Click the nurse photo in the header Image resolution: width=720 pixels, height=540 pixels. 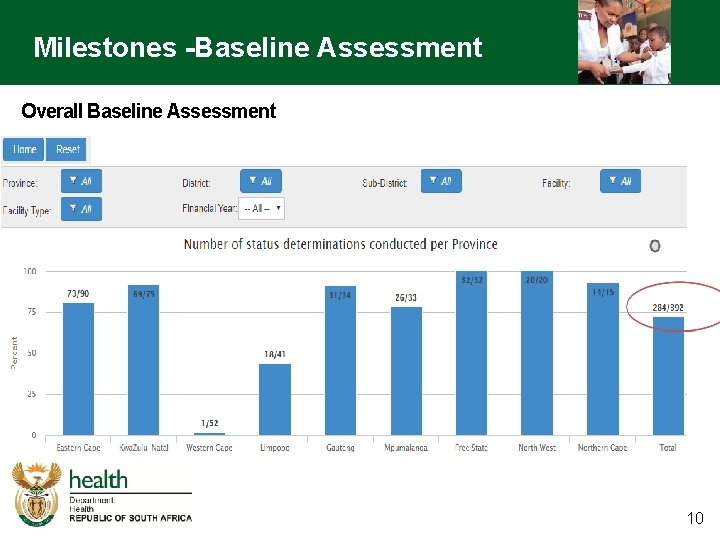tap(624, 42)
